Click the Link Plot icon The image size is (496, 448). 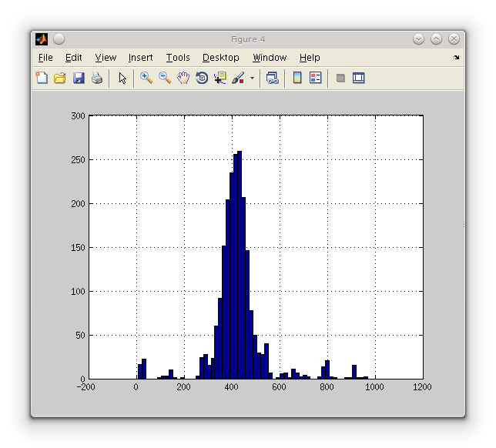pos(272,78)
